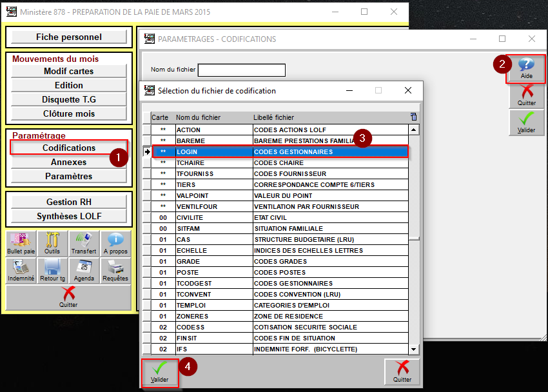Open the Codifications menu button

click(x=69, y=148)
